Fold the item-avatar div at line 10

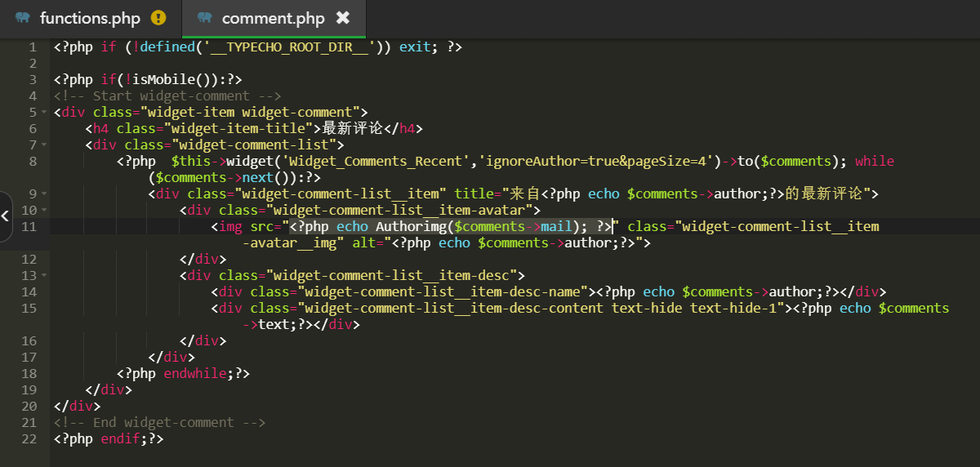pos(43,211)
